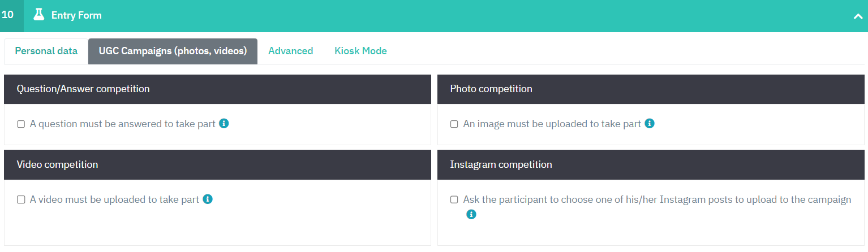Click the step number 10 badge
This screenshot has width=868, height=252.
coord(8,15)
